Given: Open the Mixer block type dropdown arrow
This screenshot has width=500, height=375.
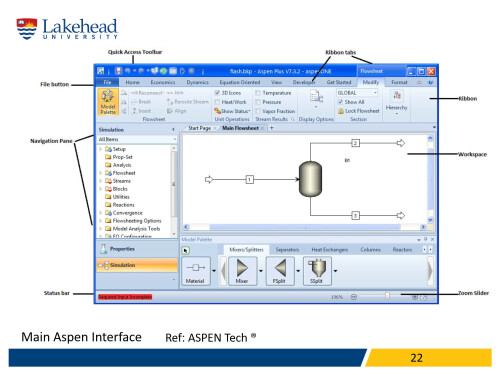Looking at the screenshot, I should 261,271.
